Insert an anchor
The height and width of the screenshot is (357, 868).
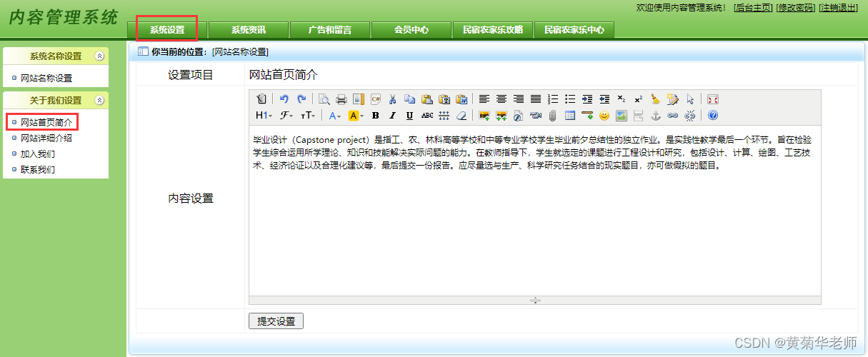pyautogui.click(x=655, y=115)
